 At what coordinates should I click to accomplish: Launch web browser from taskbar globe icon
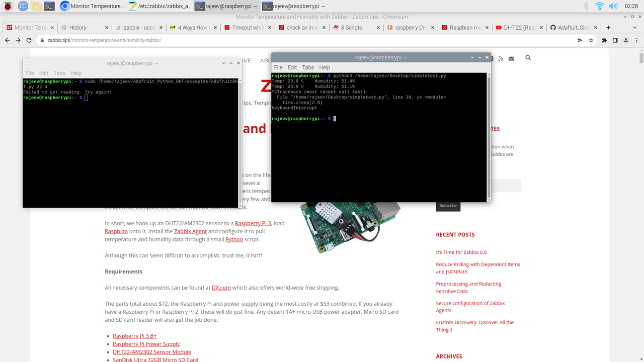(x=23, y=6)
